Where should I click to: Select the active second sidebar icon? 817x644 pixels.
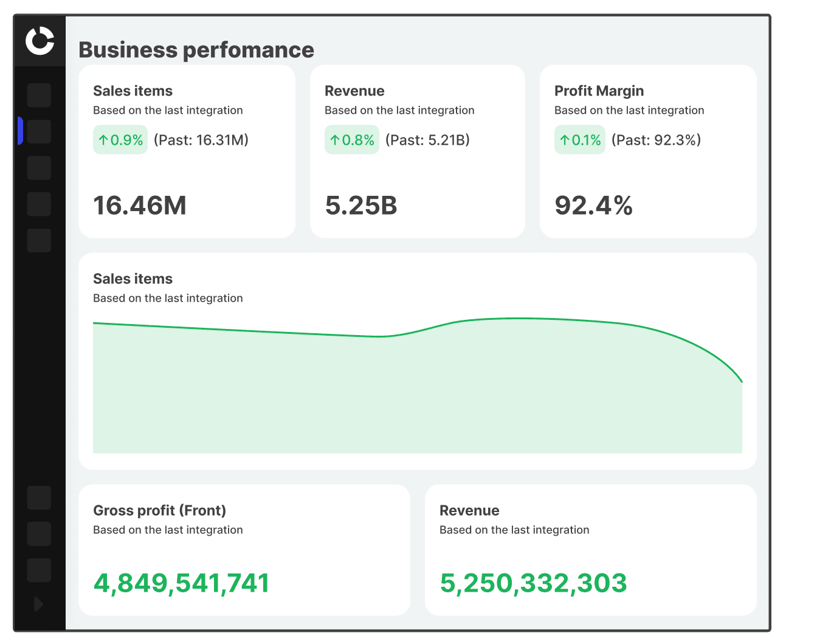(39, 131)
